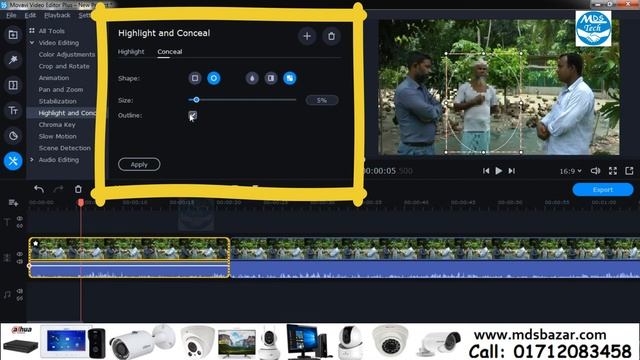This screenshot has height=360, width=640.
Task: Delete selected clip using timeline trash icon
Action: click(78, 189)
